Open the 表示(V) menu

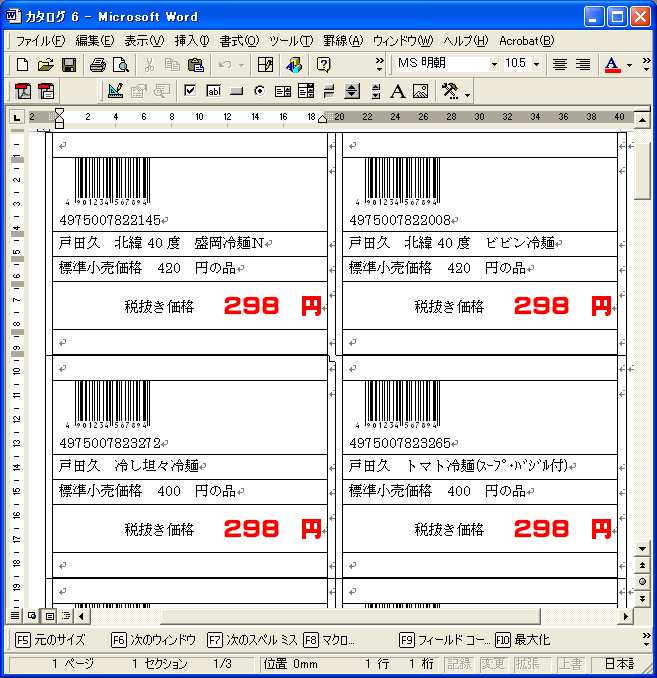click(144, 41)
